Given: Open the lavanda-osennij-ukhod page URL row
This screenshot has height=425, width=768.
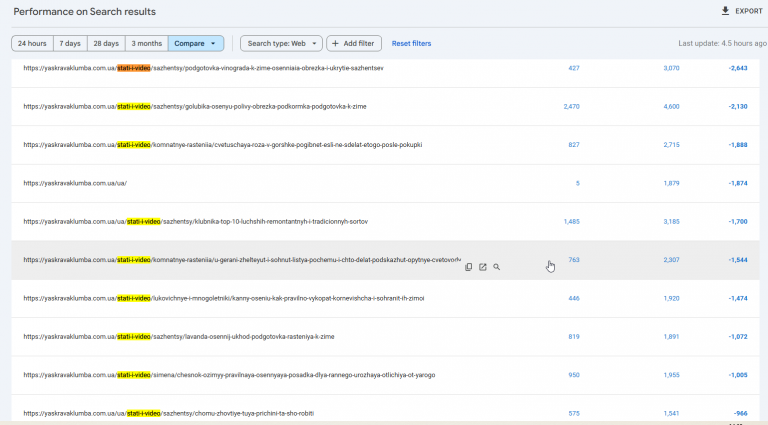Looking at the screenshot, I should (x=385, y=337).
